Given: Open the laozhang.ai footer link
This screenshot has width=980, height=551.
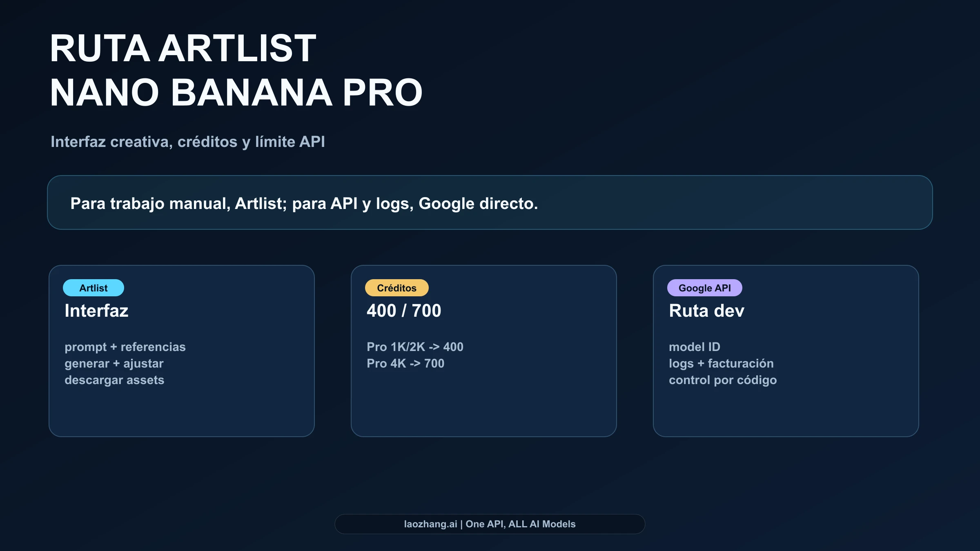Looking at the screenshot, I should tap(430, 524).
